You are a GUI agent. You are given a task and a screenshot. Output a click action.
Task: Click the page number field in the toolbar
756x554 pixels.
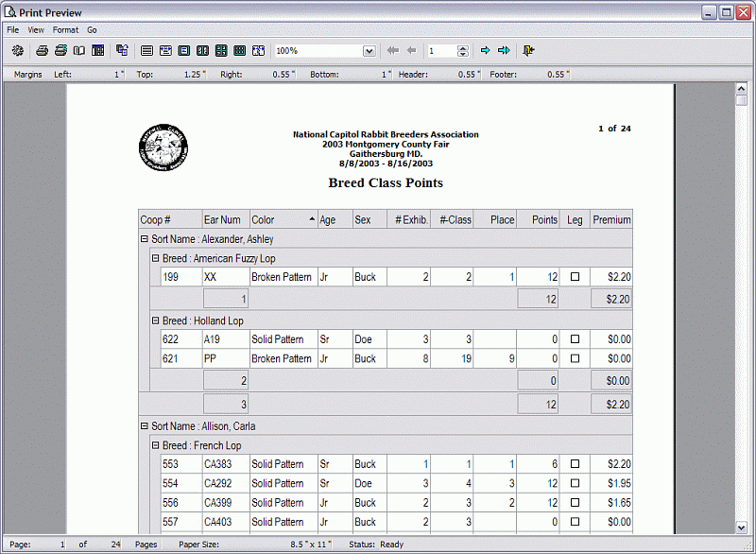click(441, 51)
